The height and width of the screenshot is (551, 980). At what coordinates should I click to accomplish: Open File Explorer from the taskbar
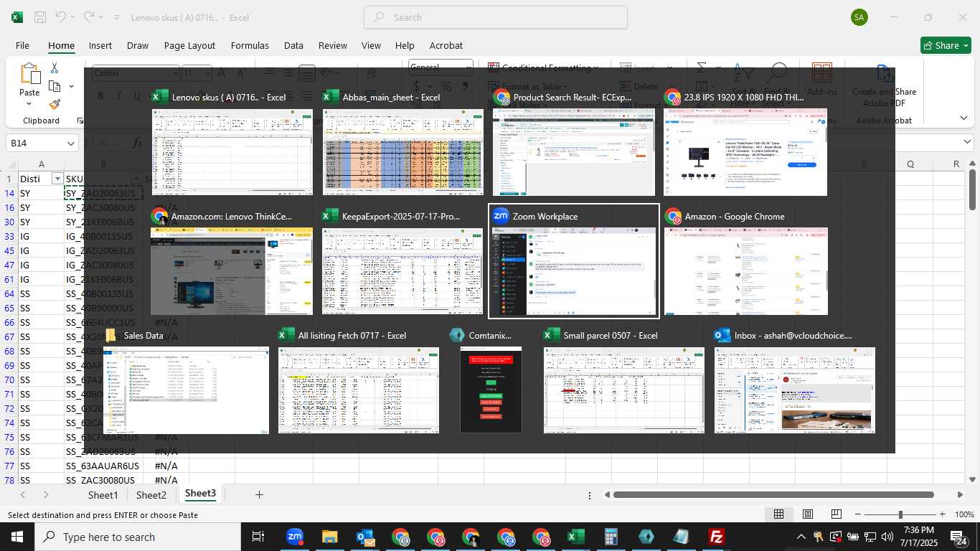point(329,537)
